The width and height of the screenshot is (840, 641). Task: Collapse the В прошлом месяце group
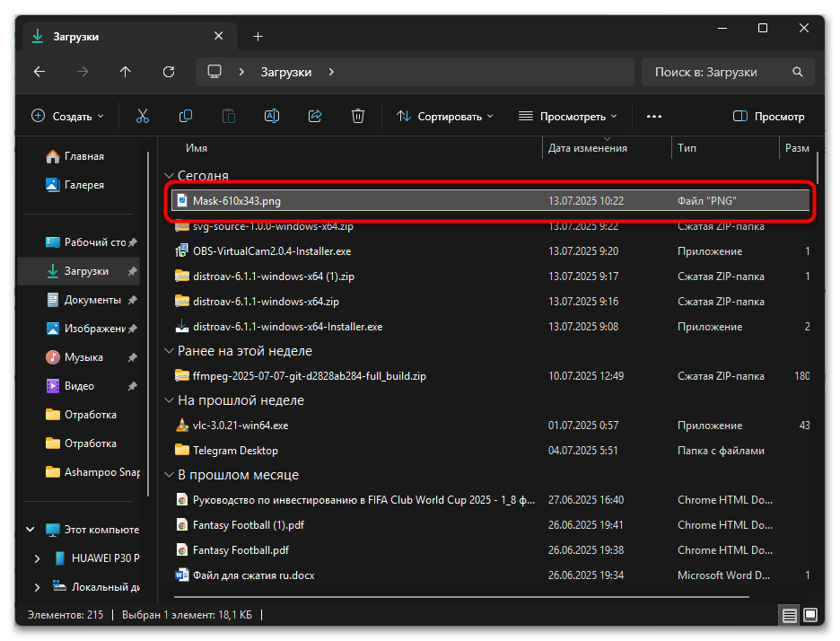(169, 475)
